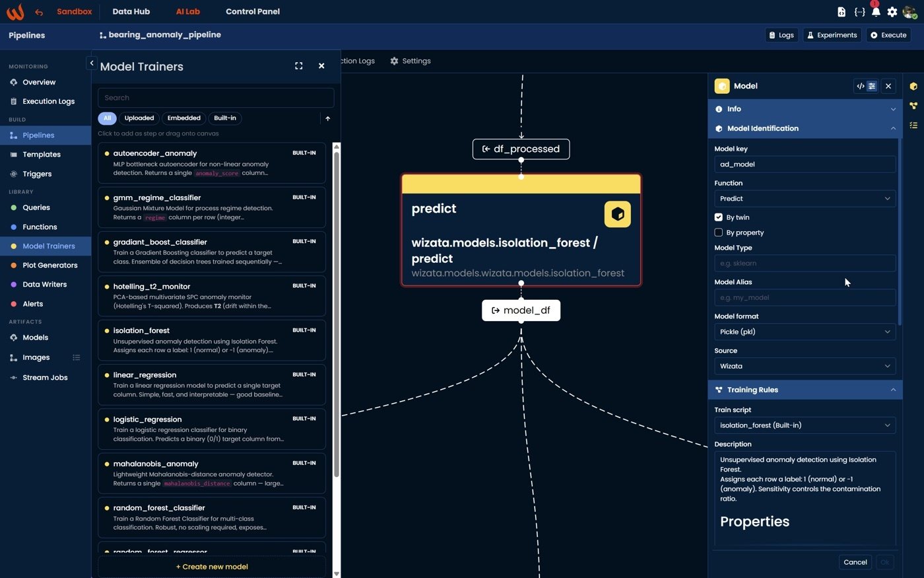
Task: Open the Model format dropdown Pickle (pkl)
Action: (x=805, y=332)
